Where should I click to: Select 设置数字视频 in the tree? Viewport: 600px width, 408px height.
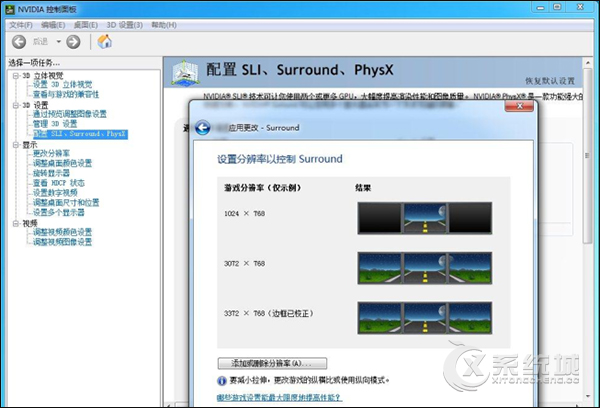[x=55, y=193]
